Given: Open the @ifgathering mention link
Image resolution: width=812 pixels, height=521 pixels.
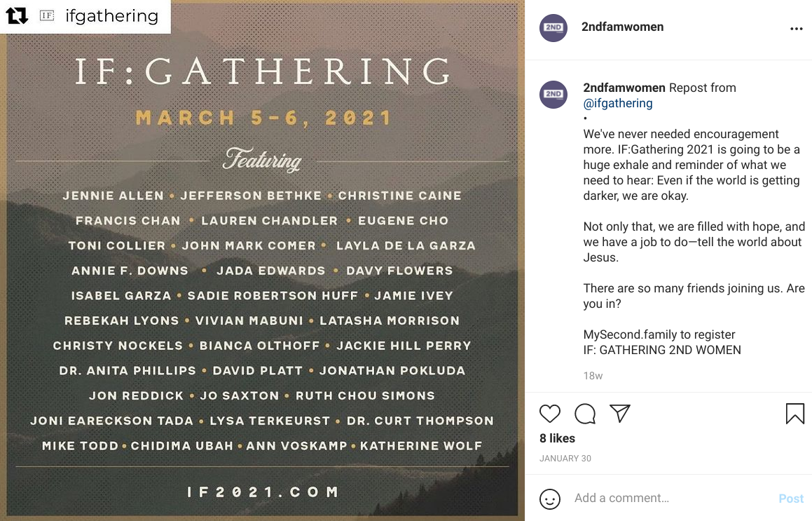Looking at the screenshot, I should point(618,103).
